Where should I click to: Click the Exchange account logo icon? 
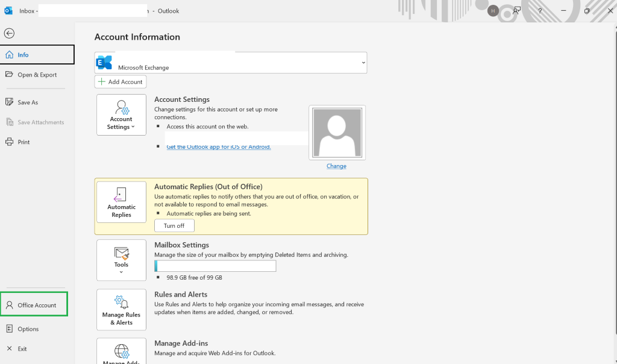click(104, 63)
